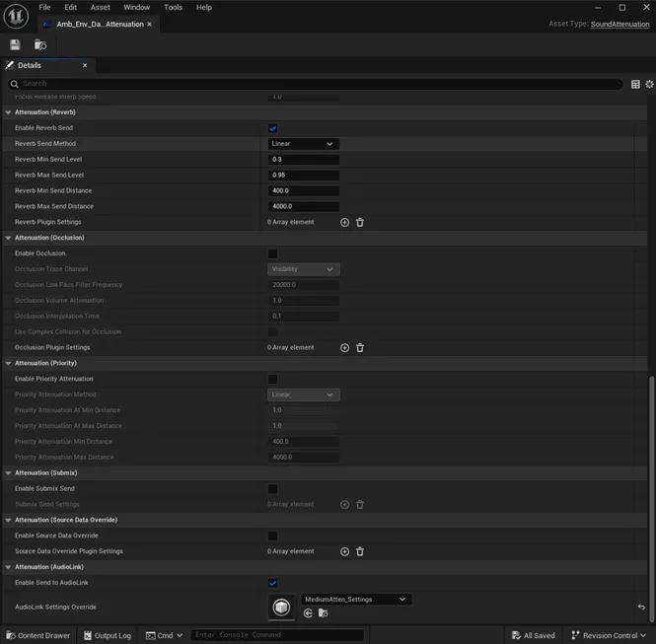This screenshot has height=644, width=656.
Task: Open the Edit menu
Action: coord(70,8)
